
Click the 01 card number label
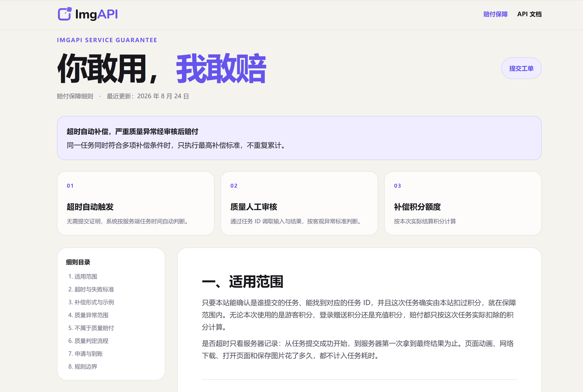(x=70, y=186)
